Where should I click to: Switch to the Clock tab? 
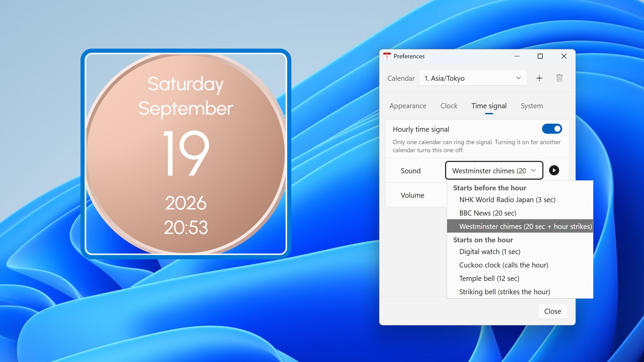point(449,106)
